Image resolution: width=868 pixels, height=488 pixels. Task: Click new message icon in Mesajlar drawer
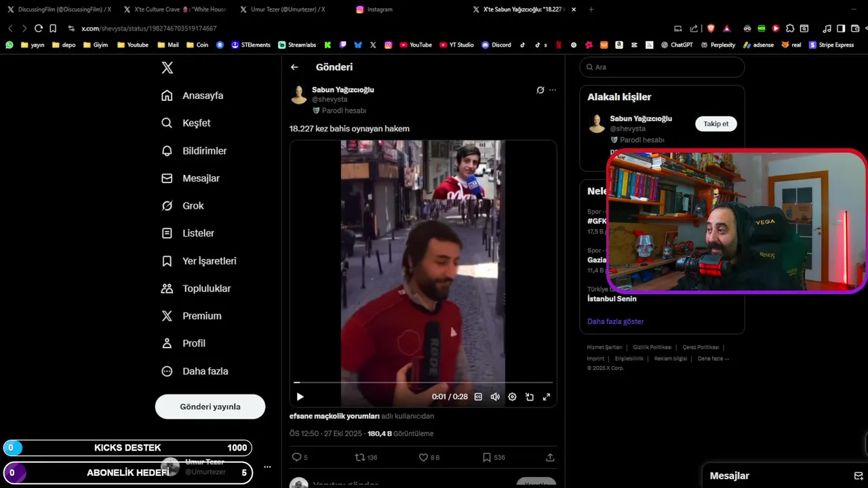pyautogui.click(x=858, y=476)
